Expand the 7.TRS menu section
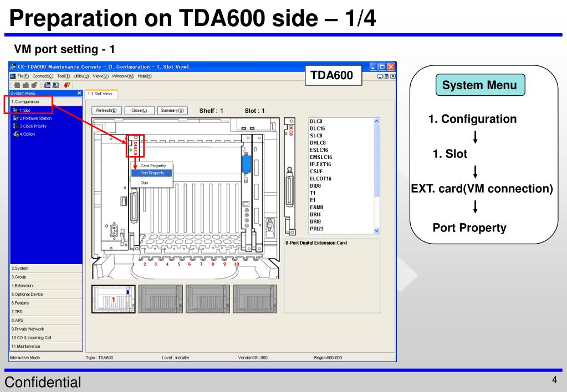 (x=47, y=312)
